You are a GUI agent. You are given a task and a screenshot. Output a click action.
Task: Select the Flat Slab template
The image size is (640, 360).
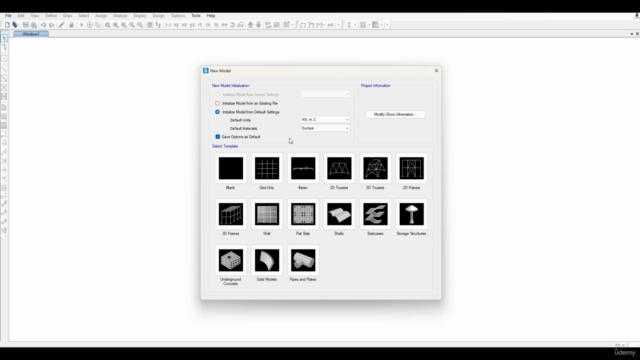pyautogui.click(x=303, y=214)
